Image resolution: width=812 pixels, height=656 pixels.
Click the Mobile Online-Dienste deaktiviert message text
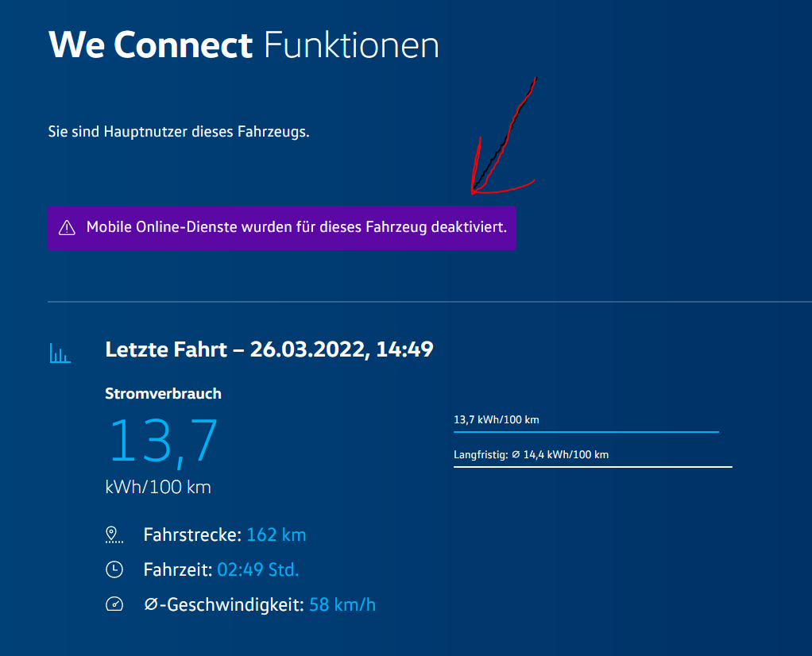click(296, 228)
